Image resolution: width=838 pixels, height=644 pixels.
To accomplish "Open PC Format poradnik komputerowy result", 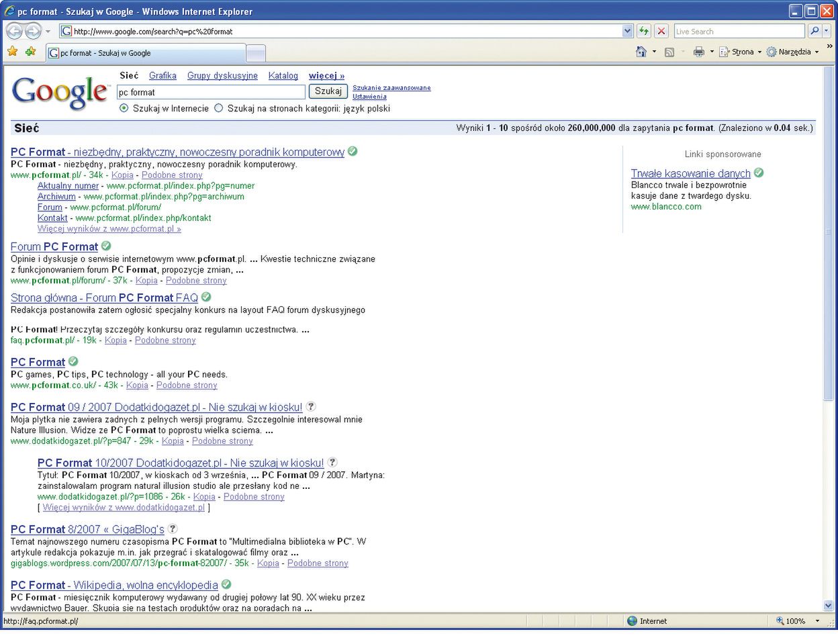I will pyautogui.click(x=177, y=152).
